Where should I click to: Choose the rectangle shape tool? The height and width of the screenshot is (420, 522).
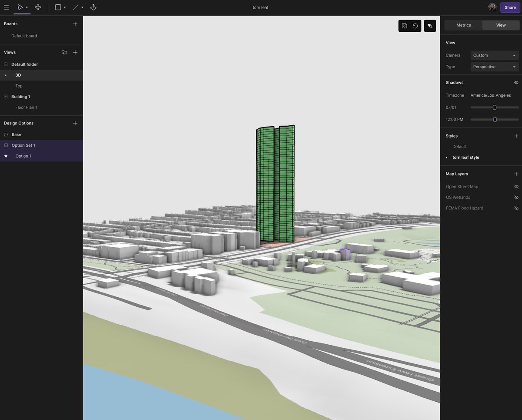tap(58, 7)
